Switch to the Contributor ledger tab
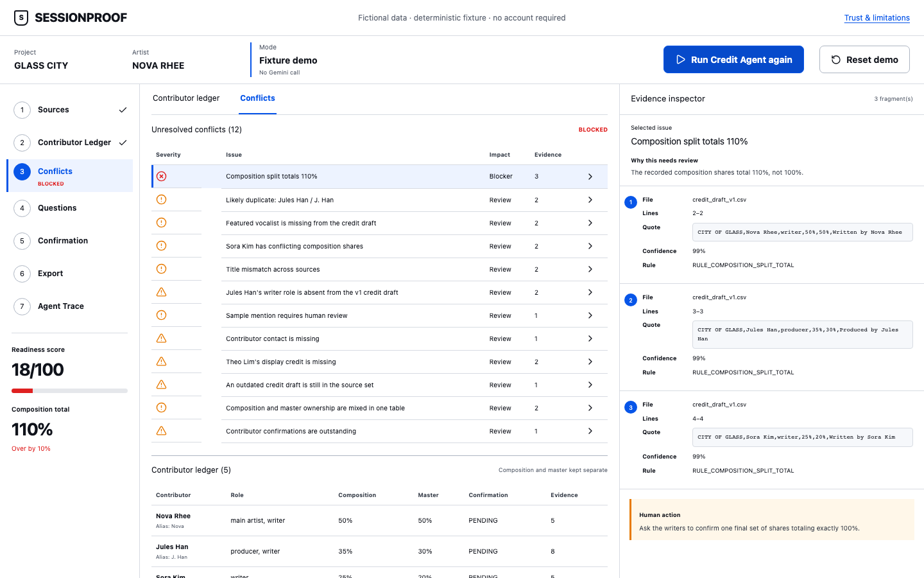The image size is (924, 578). pos(186,98)
